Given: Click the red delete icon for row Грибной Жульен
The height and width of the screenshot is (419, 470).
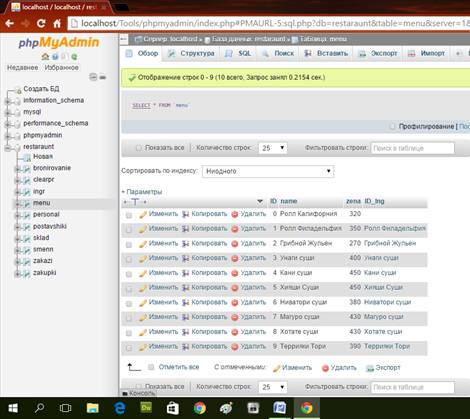Looking at the screenshot, I should point(235,244).
